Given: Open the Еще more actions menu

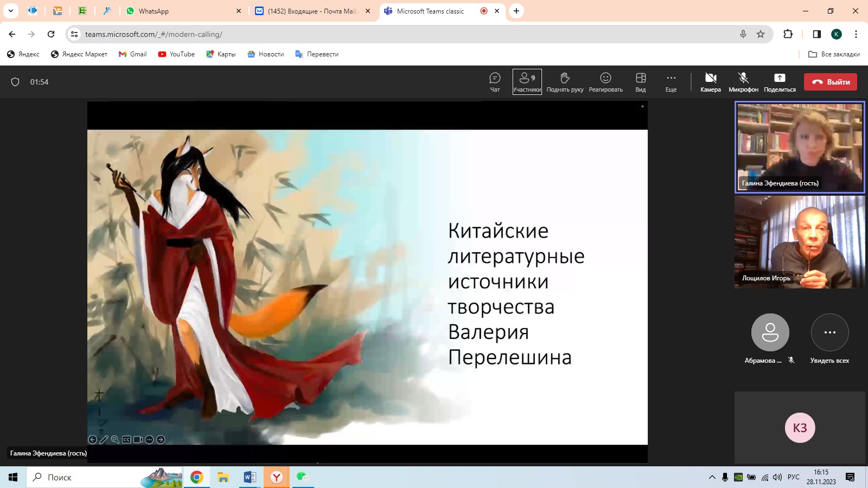Looking at the screenshot, I should 671,82.
